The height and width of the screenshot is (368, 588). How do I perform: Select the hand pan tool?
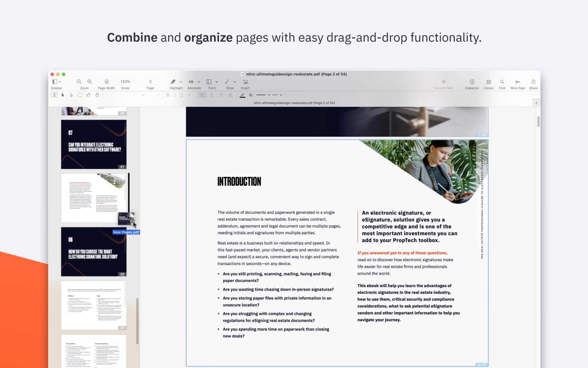point(97,95)
